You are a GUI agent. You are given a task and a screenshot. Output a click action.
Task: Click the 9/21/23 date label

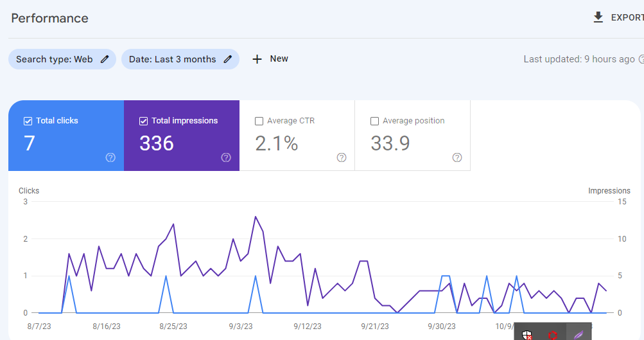[x=375, y=327]
